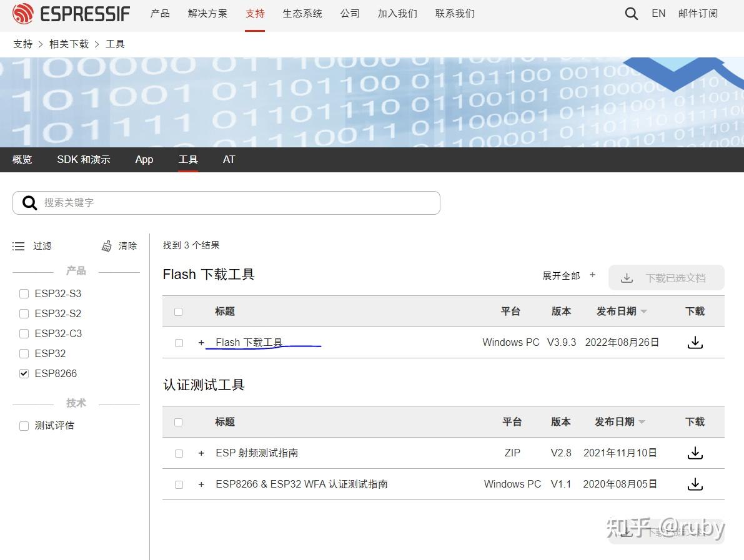Click the 过滤 filter list icon
Image resolution: width=744 pixels, height=560 pixels.
19,245
